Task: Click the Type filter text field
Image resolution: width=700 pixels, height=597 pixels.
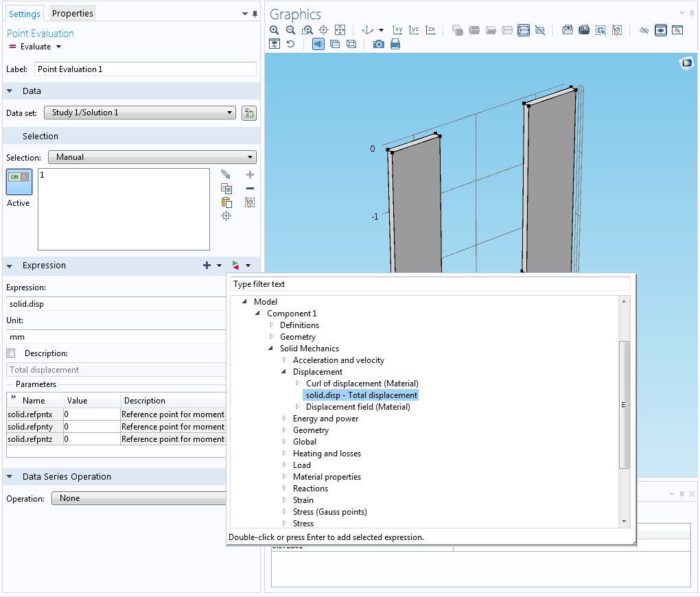Action: (x=430, y=284)
